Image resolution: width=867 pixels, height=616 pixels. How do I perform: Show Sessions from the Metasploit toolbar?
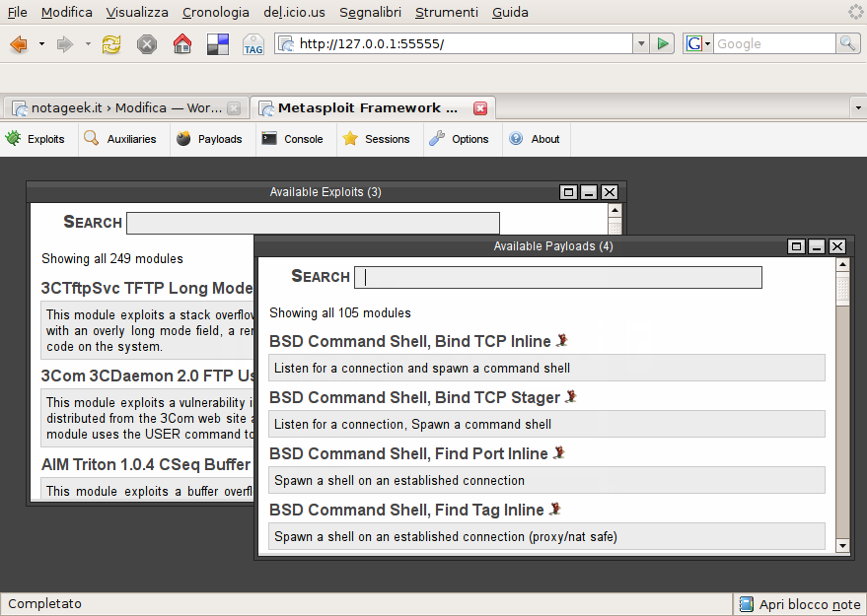[x=376, y=139]
